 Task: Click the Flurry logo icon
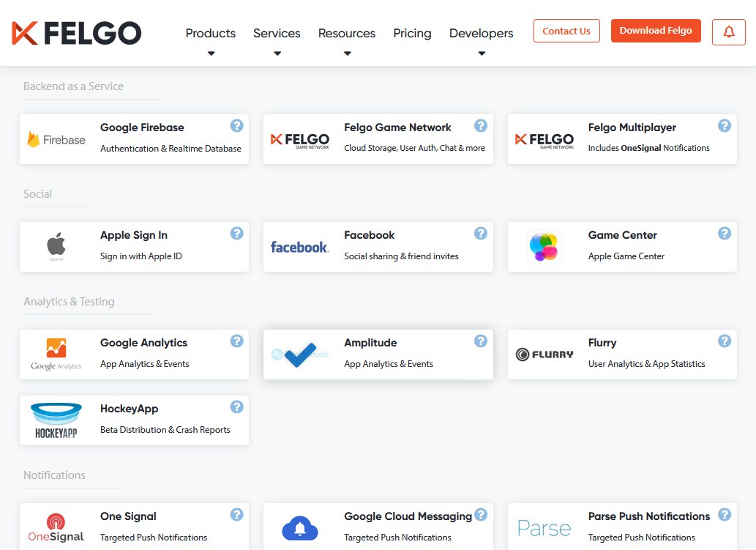pyautogui.click(x=544, y=354)
